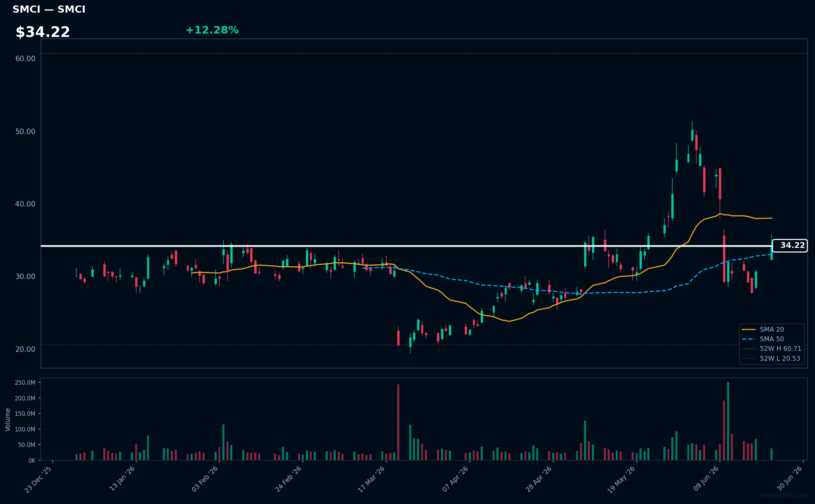Click the 17 Mar '26 date label

click(372, 479)
